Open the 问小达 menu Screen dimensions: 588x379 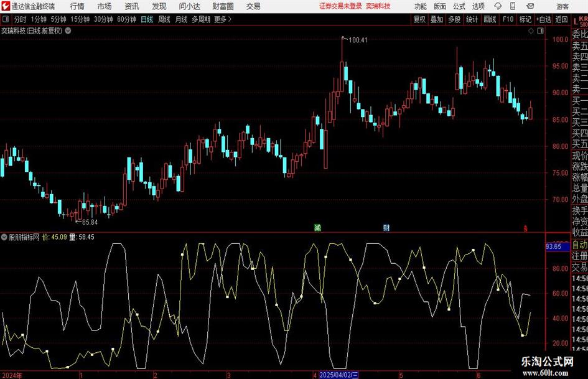189,6
